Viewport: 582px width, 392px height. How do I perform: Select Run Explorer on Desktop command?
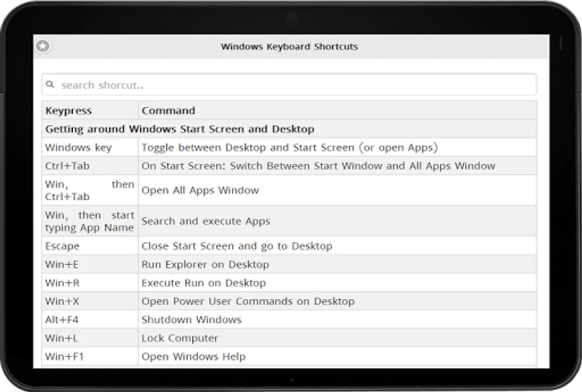click(338, 264)
